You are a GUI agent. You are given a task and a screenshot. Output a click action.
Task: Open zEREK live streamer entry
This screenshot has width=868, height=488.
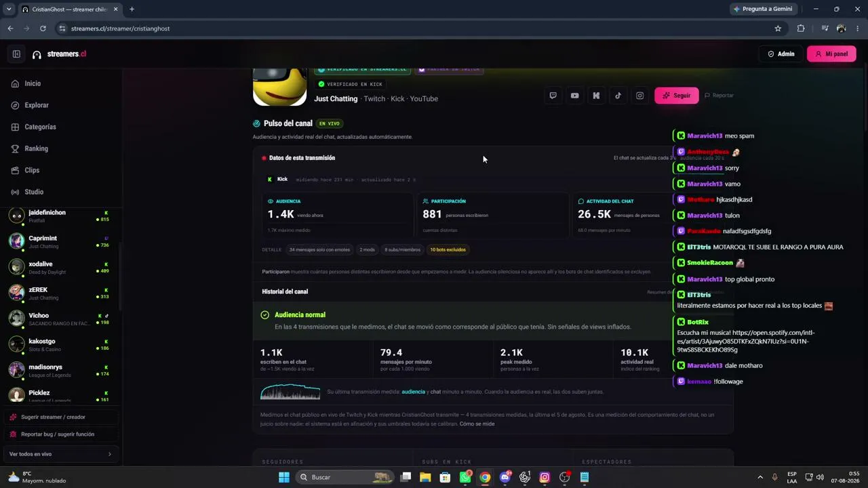tap(60, 293)
